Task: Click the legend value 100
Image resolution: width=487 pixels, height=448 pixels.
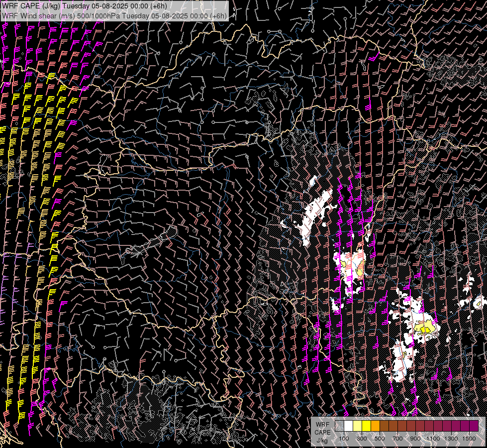Action: click(344, 439)
